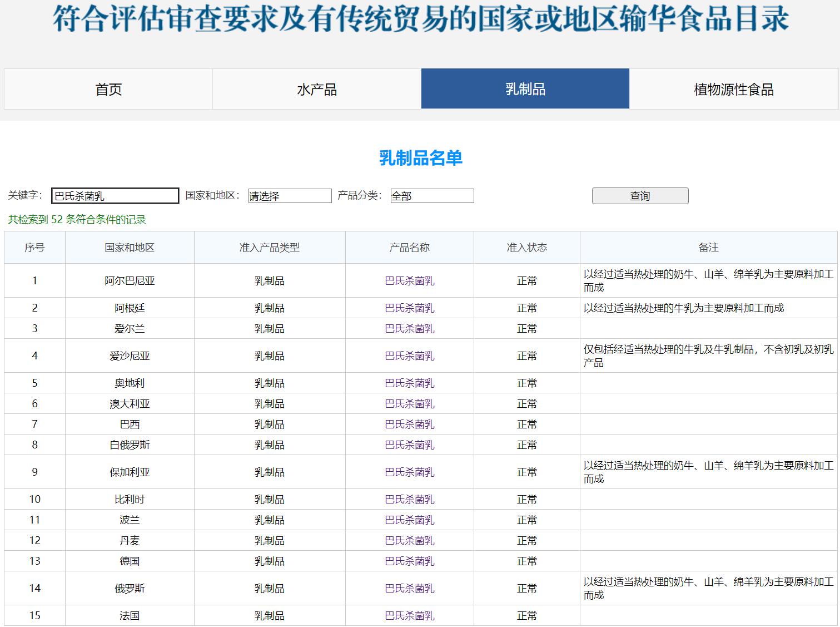Image resolution: width=840 pixels, height=627 pixels.
Task: Click the 国家和地区 column header
Action: (130, 248)
